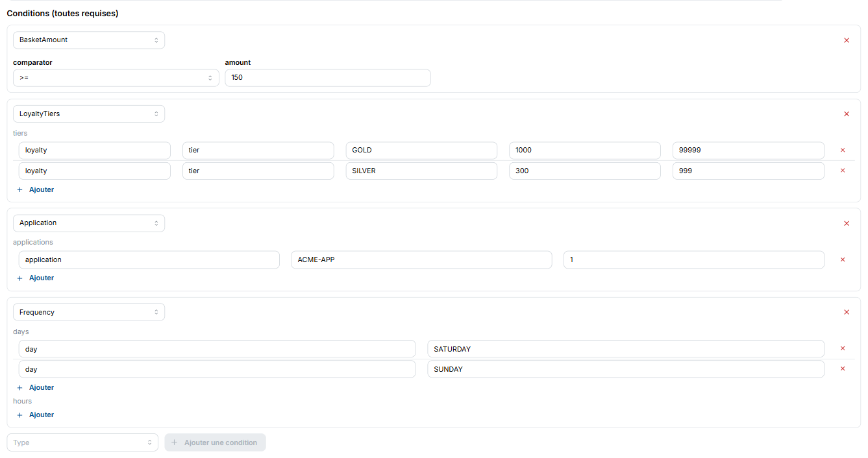Remove the Application condition with red X
This screenshot has height=458, width=868.
[x=846, y=223]
